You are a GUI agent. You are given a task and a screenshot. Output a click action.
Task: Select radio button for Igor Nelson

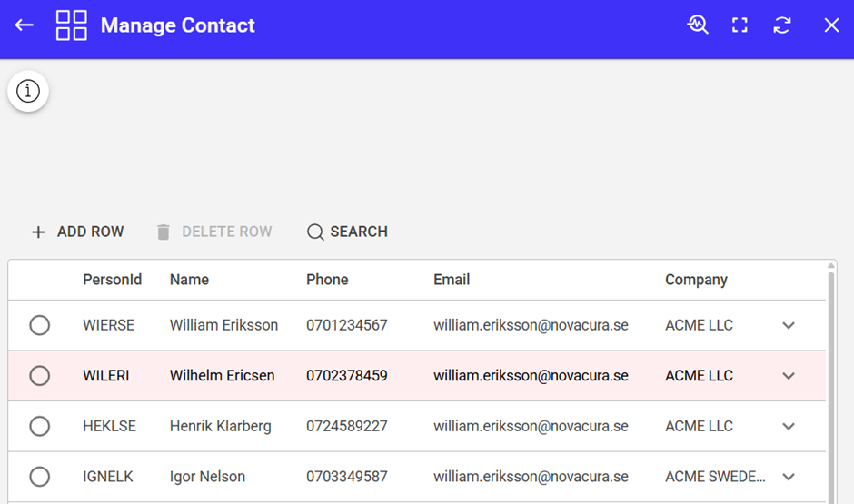pos(40,477)
